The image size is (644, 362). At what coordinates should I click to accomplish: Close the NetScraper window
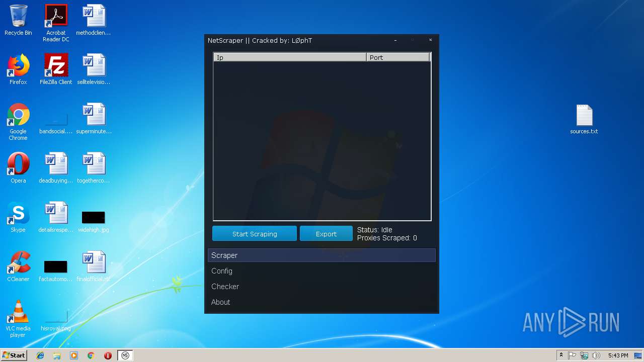click(x=430, y=40)
